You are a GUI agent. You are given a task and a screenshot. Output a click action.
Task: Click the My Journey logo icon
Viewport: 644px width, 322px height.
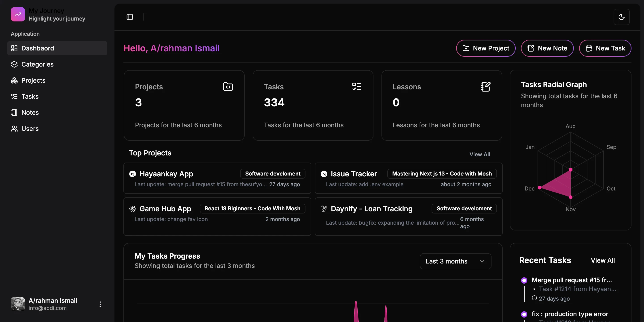[17, 14]
